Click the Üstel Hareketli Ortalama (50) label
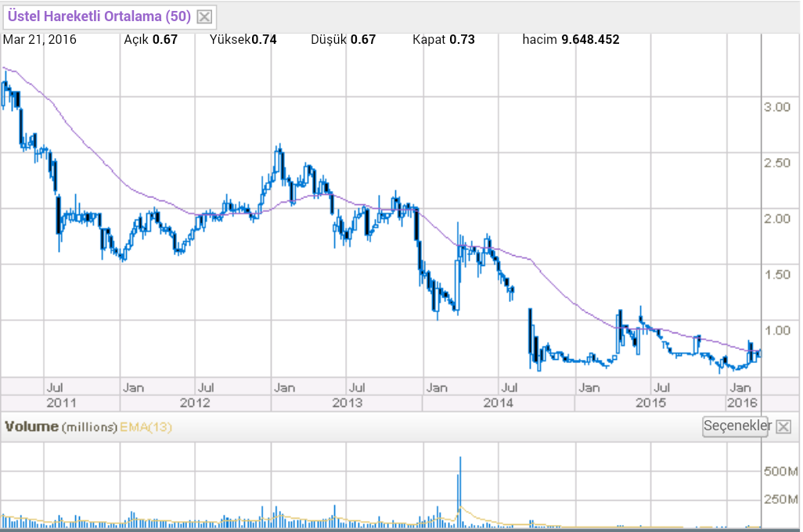The image size is (803, 532). coord(99,16)
